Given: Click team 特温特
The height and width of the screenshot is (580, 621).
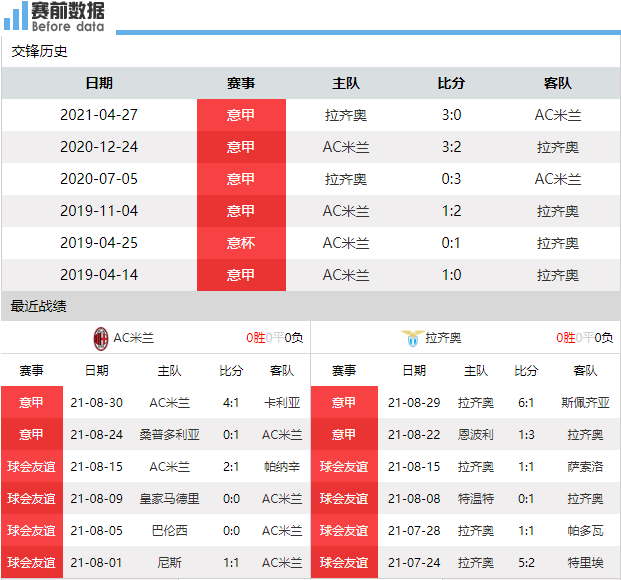Looking at the screenshot, I should (x=476, y=499).
